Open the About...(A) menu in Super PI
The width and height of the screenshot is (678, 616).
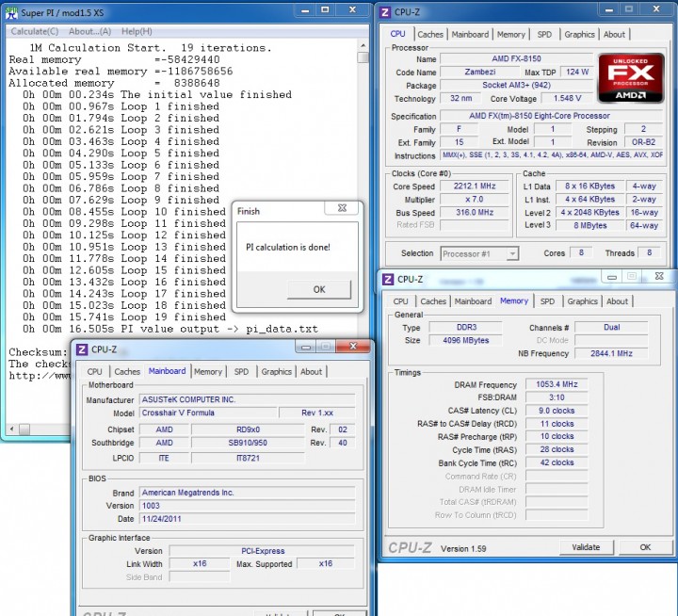tap(89, 31)
